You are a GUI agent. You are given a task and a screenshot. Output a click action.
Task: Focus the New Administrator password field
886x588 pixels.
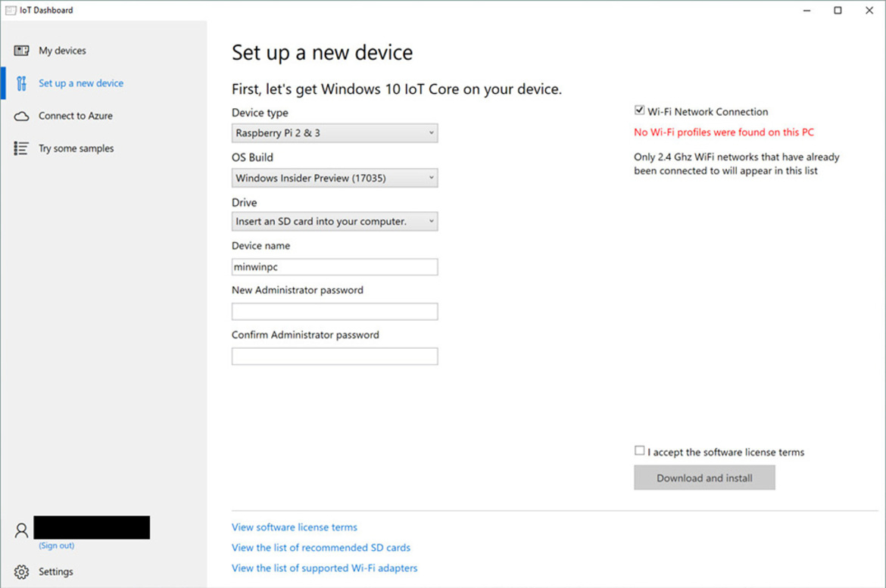point(335,311)
